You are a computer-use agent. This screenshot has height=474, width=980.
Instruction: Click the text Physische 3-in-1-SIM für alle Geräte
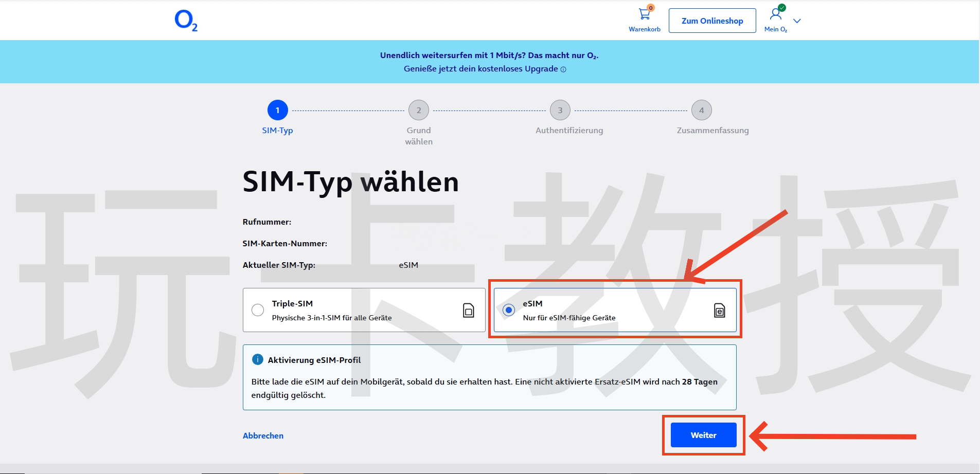point(332,318)
